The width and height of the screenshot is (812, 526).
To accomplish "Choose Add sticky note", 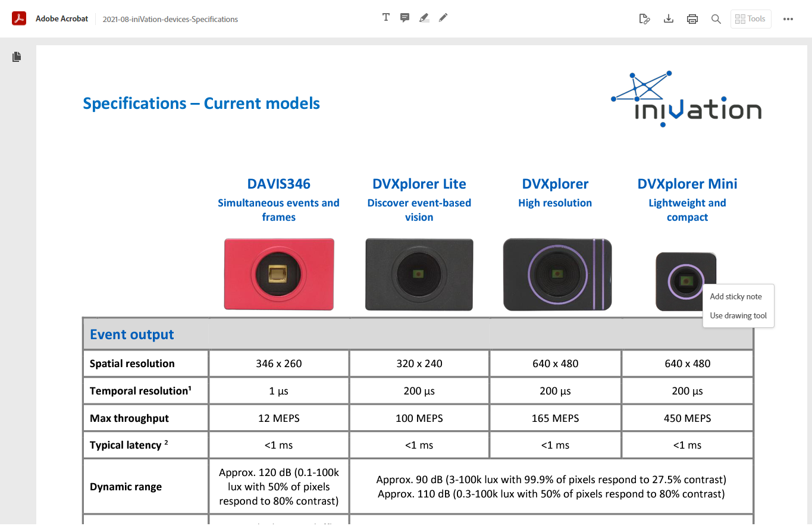I will pyautogui.click(x=736, y=296).
